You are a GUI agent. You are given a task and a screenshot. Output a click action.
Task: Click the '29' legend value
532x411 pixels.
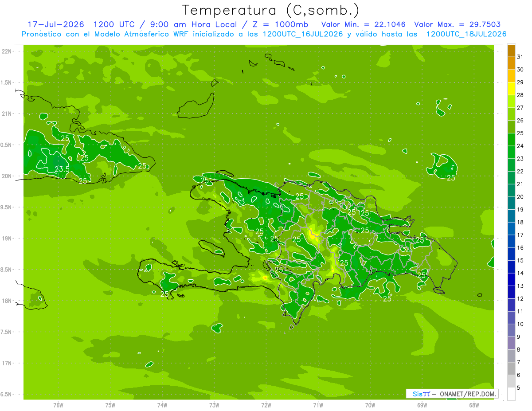coord(520,82)
